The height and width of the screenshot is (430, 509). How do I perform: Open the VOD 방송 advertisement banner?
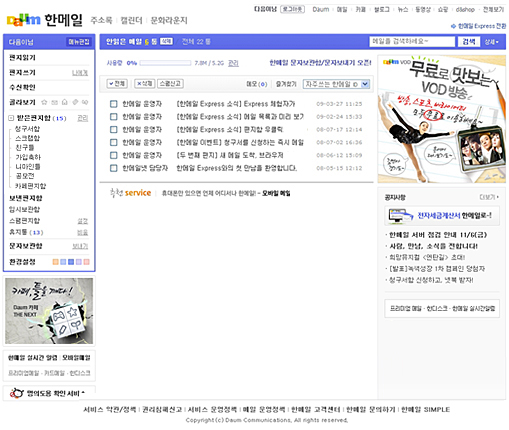[442, 119]
